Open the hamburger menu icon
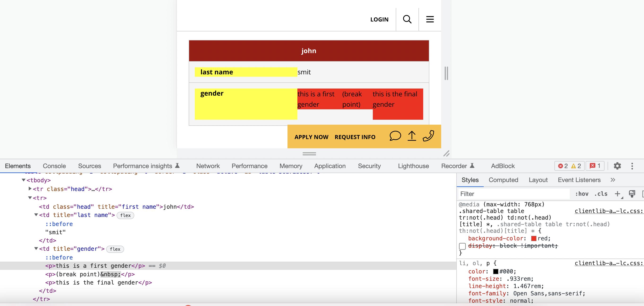This screenshot has height=306, width=644. pyautogui.click(x=430, y=19)
